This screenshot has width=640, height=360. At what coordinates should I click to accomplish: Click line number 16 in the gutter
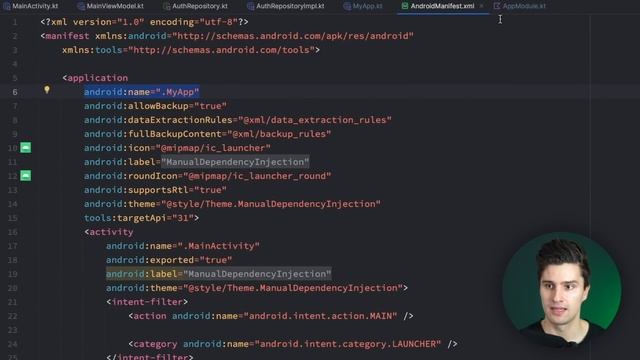coord(13,232)
